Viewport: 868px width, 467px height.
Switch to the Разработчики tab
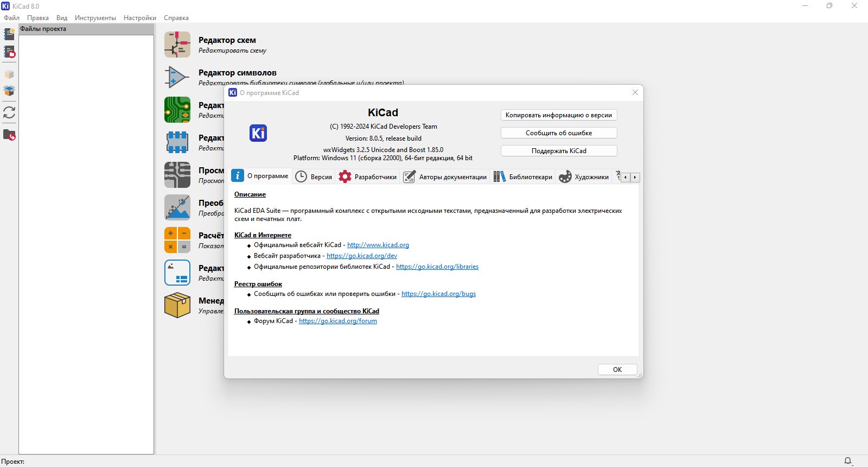[x=368, y=177]
